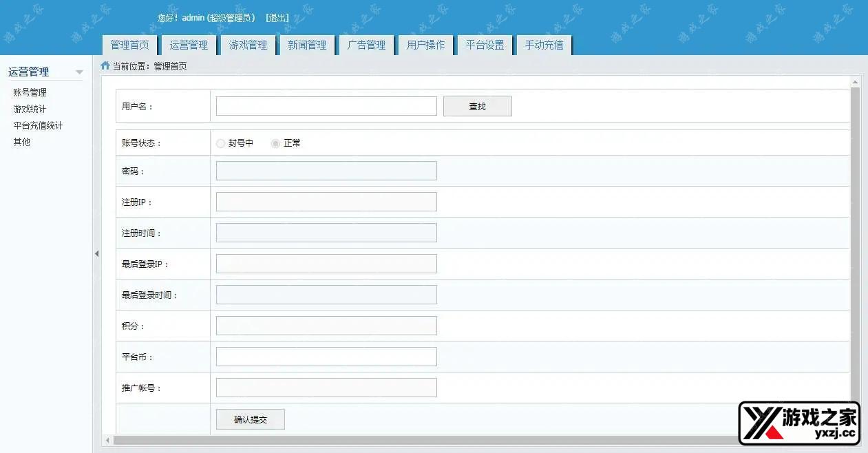This screenshot has height=453, width=868.
Task: Select the 正常 radio button
Action: tap(275, 143)
